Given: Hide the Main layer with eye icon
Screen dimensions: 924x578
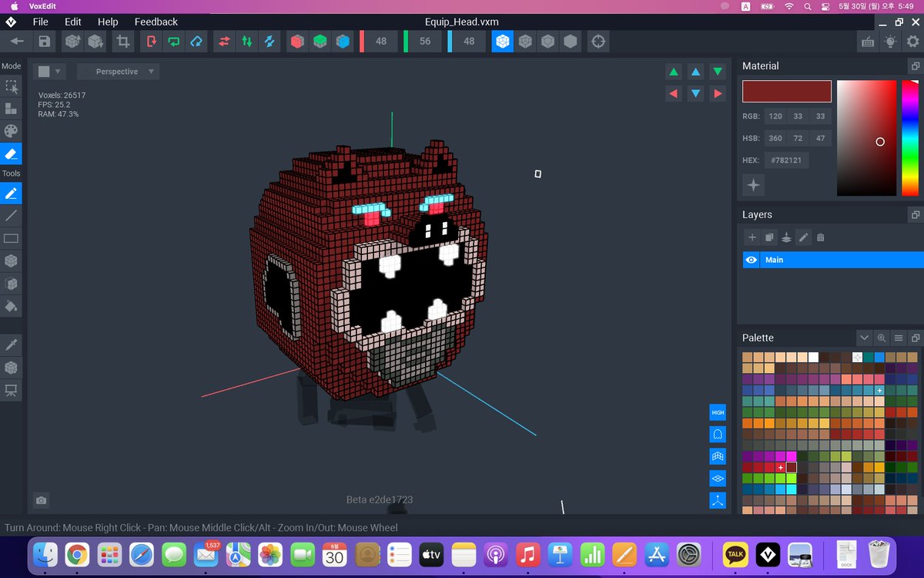Looking at the screenshot, I should (752, 260).
